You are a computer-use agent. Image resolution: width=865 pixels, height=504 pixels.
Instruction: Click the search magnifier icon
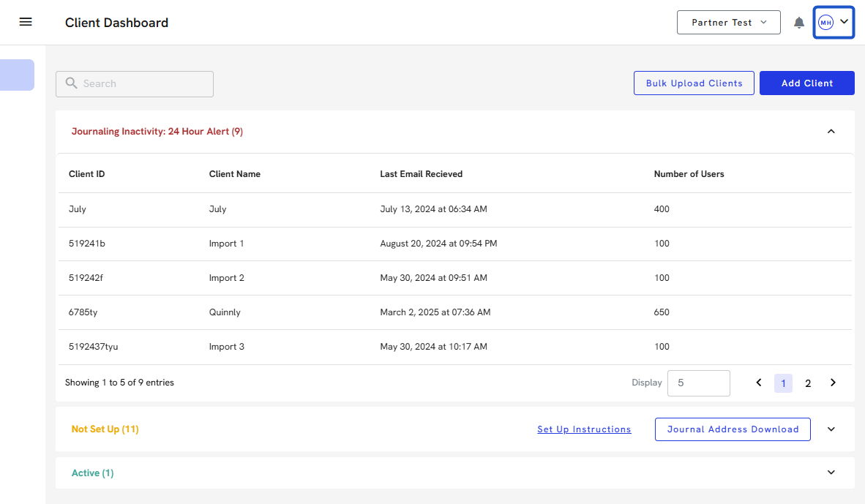(72, 83)
